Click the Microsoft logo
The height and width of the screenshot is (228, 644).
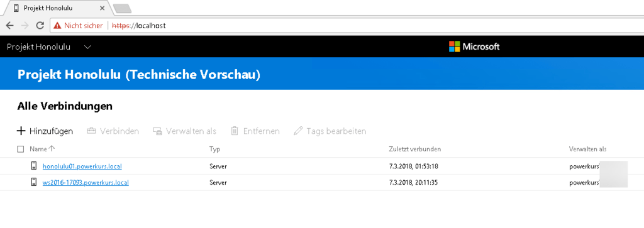[474, 46]
